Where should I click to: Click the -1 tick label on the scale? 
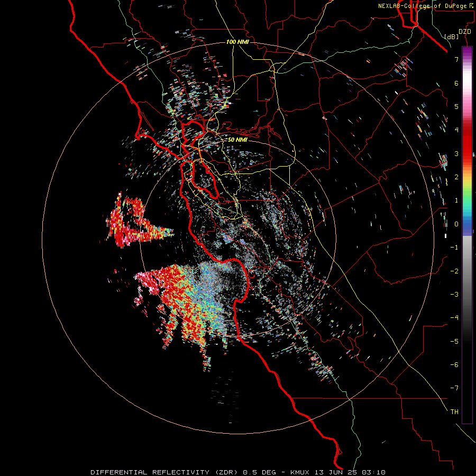[454, 248]
